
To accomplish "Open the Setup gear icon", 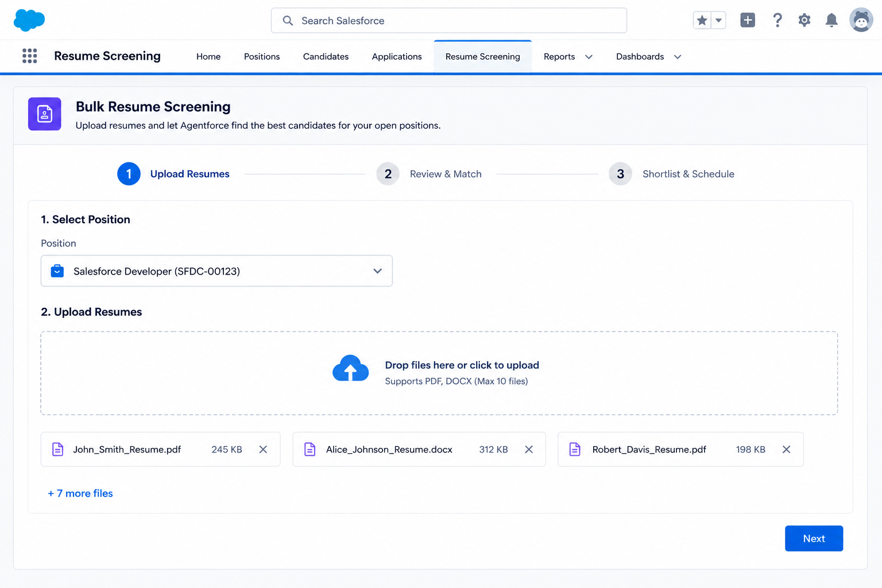I will [804, 20].
